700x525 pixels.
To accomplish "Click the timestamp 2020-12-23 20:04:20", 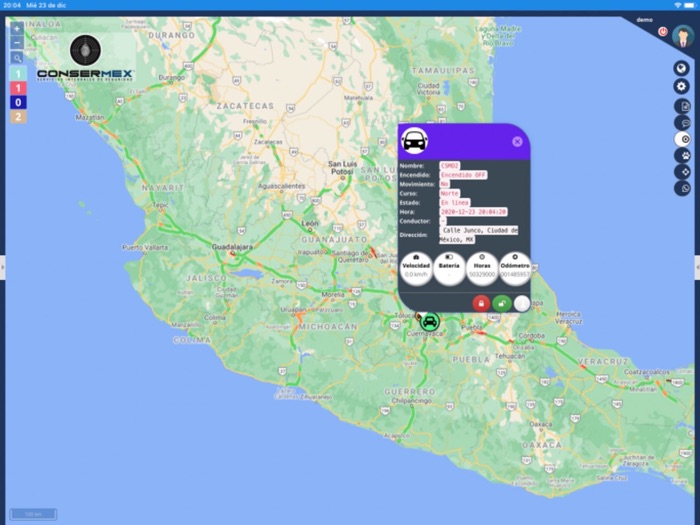I will click(x=474, y=212).
